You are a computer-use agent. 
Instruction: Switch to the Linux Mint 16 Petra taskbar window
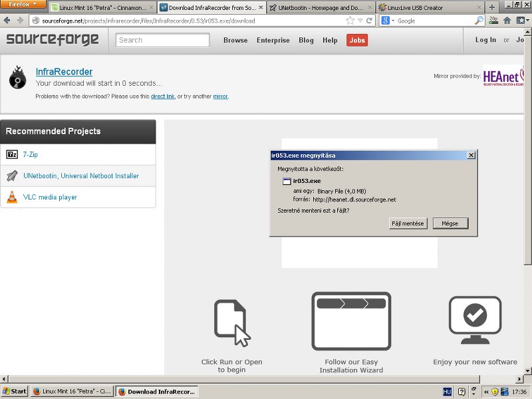(x=72, y=391)
